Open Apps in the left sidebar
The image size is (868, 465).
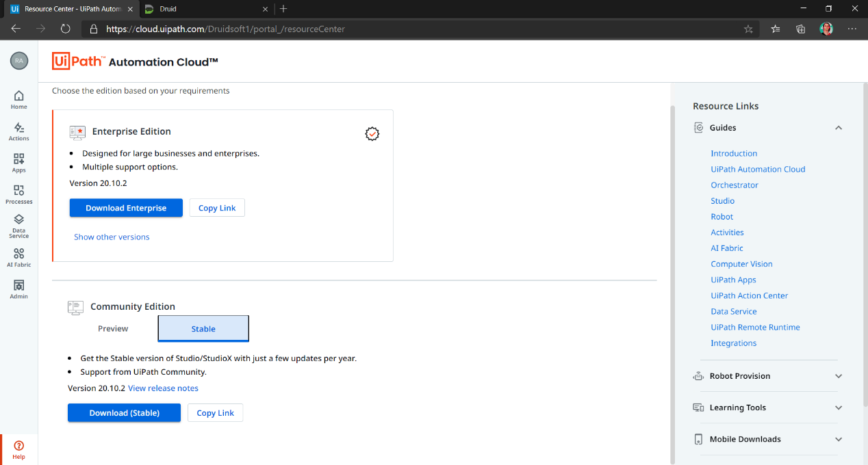(x=18, y=163)
